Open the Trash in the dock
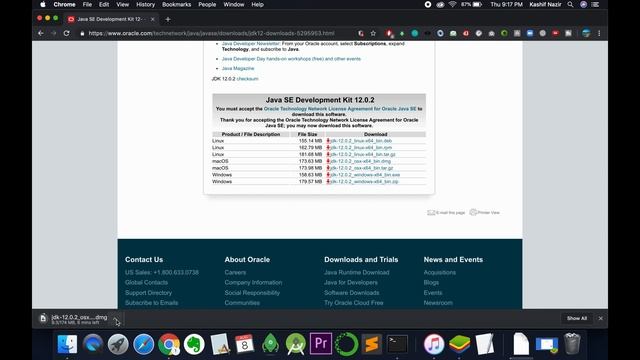This screenshot has height=360, width=640. point(572,344)
